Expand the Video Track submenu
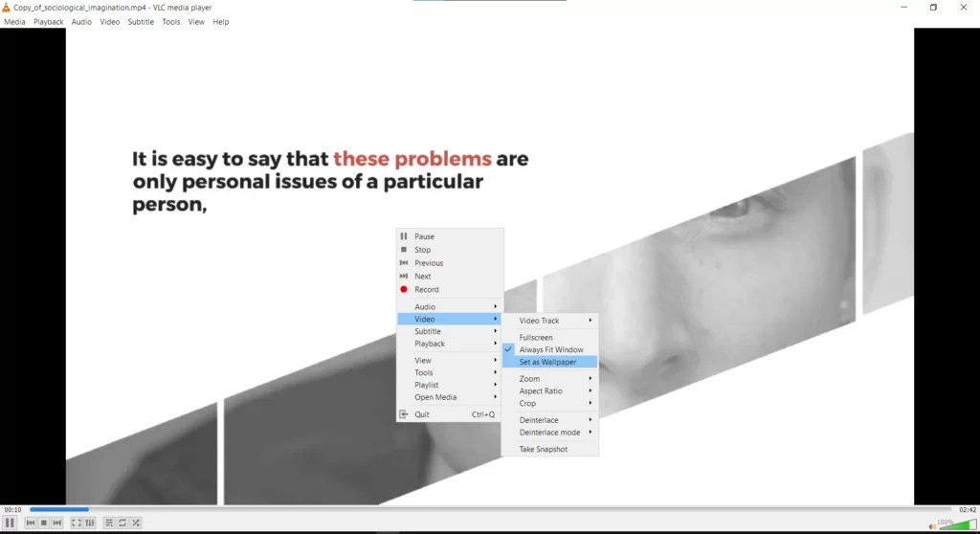The height and width of the screenshot is (534, 980). coord(550,321)
